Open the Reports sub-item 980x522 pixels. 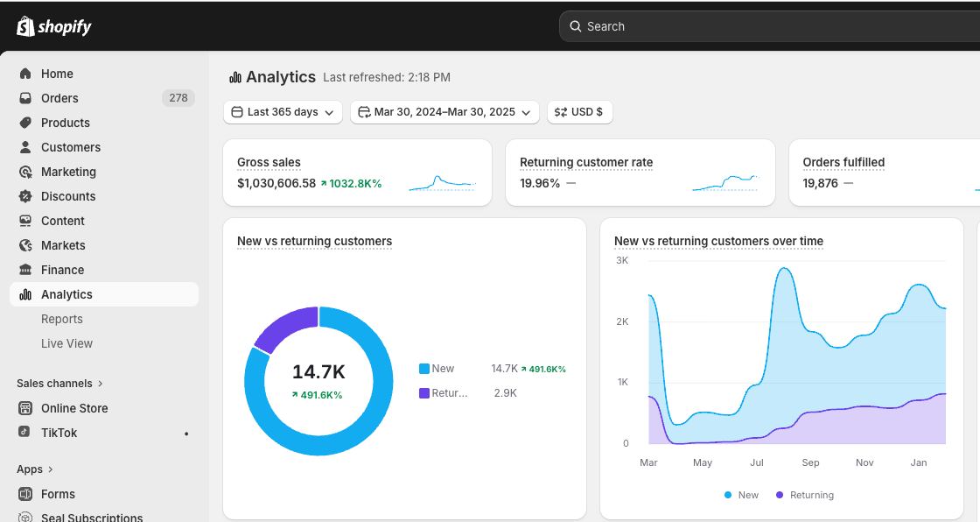point(62,319)
